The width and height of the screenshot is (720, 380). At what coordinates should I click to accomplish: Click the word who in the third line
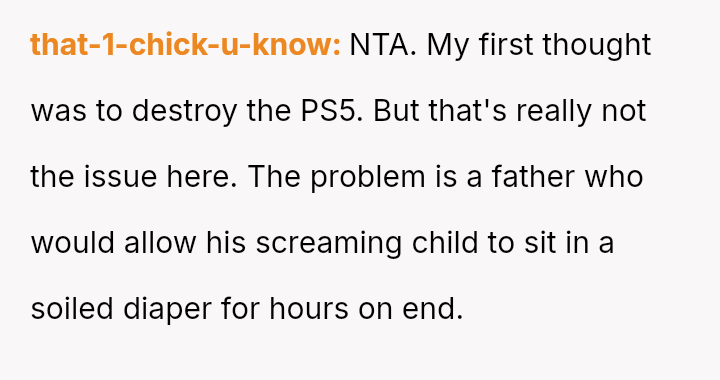613,177
